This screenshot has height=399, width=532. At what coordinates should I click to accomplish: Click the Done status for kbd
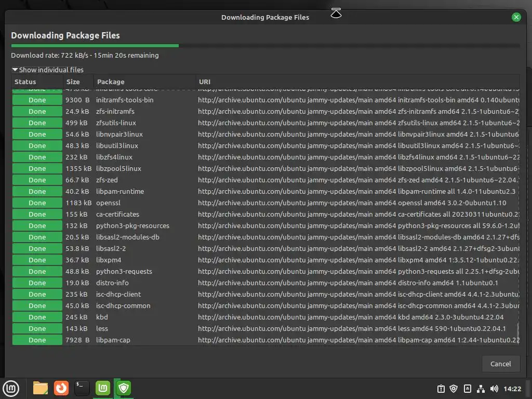tap(37, 317)
